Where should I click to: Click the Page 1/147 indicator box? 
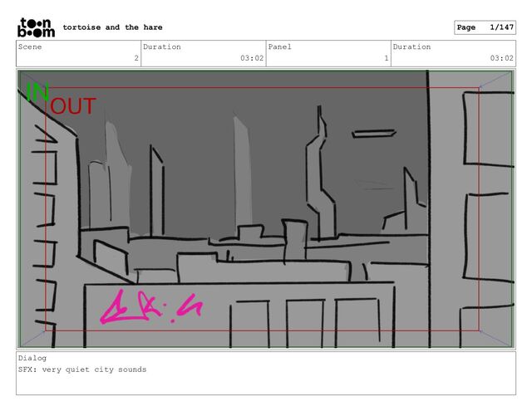click(x=485, y=27)
